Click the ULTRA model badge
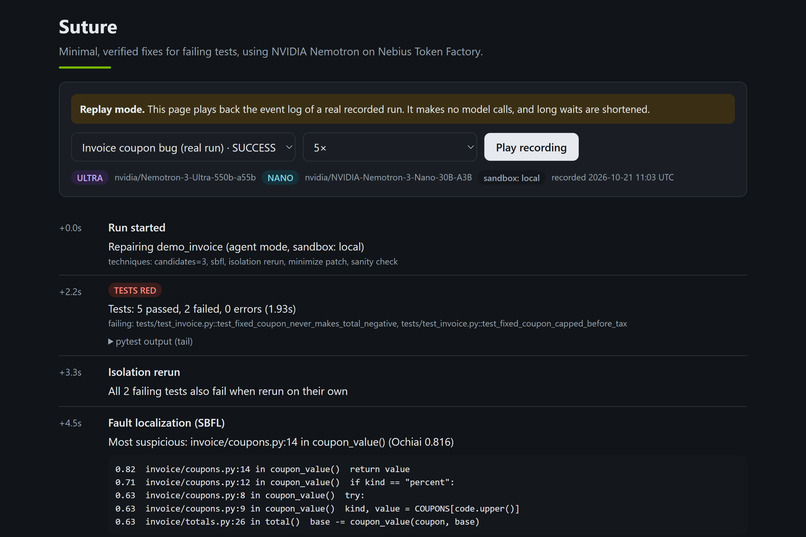The width and height of the screenshot is (806, 537). coord(89,178)
